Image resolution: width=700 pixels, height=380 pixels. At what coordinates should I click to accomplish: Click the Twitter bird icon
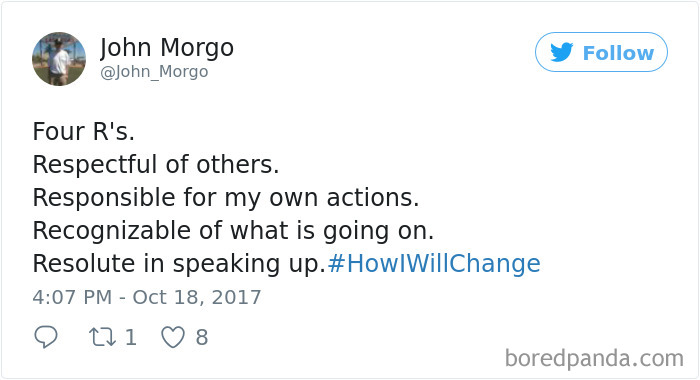coord(562,52)
